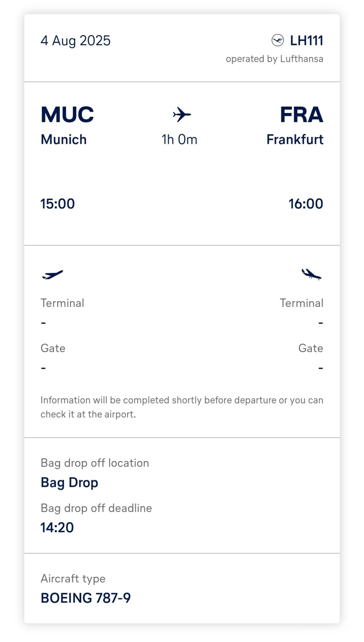
Task: Click the airplane icon between MUC and FRA
Action: tap(182, 114)
